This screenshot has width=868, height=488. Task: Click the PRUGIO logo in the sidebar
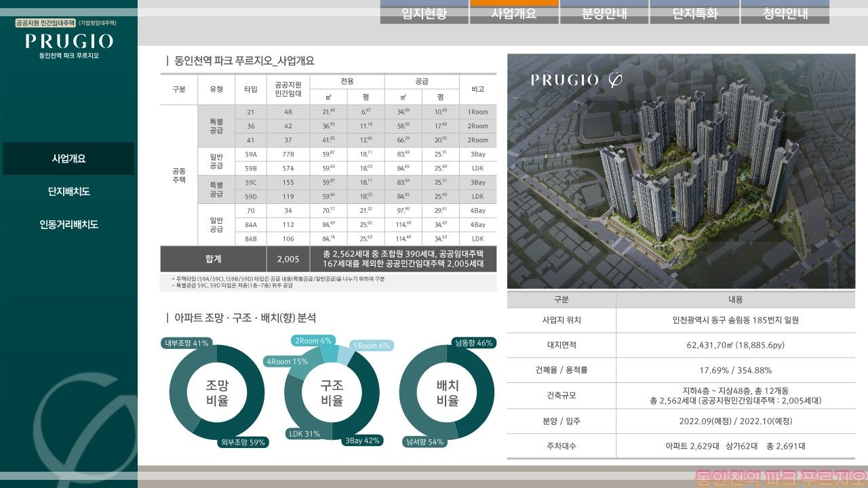tap(68, 42)
